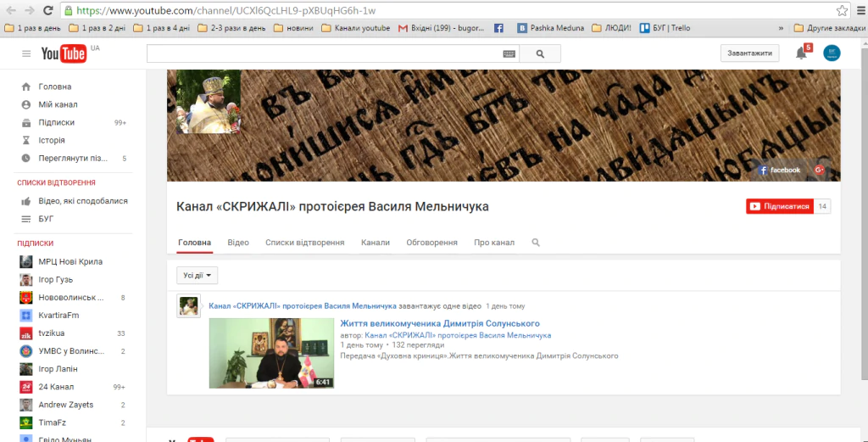Click the search magnifier button
The height and width of the screenshot is (442, 868).
point(539,53)
